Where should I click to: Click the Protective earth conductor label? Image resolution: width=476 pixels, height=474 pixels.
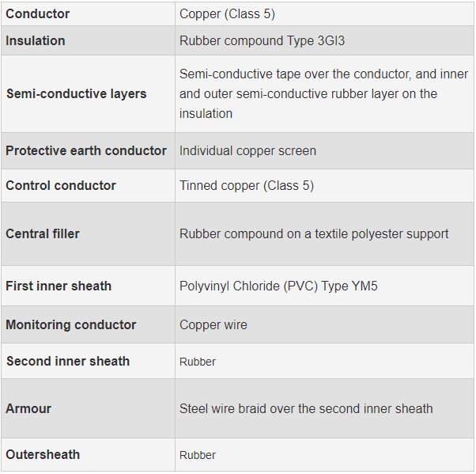click(x=86, y=150)
